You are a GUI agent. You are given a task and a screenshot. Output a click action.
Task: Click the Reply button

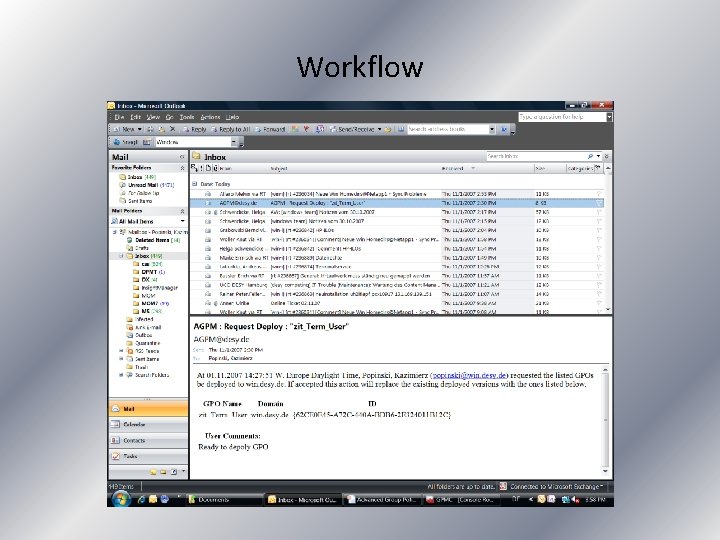(195, 129)
